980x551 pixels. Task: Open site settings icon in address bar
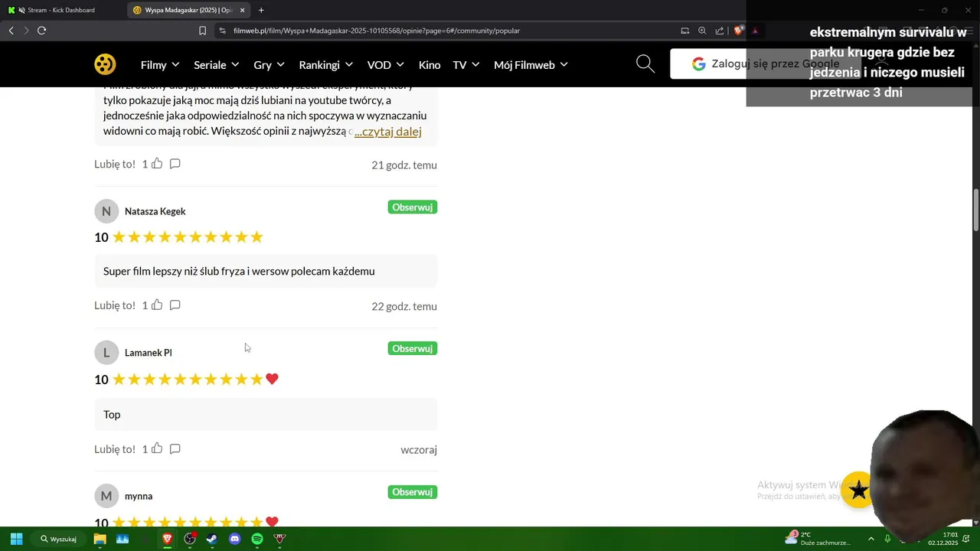222,31
